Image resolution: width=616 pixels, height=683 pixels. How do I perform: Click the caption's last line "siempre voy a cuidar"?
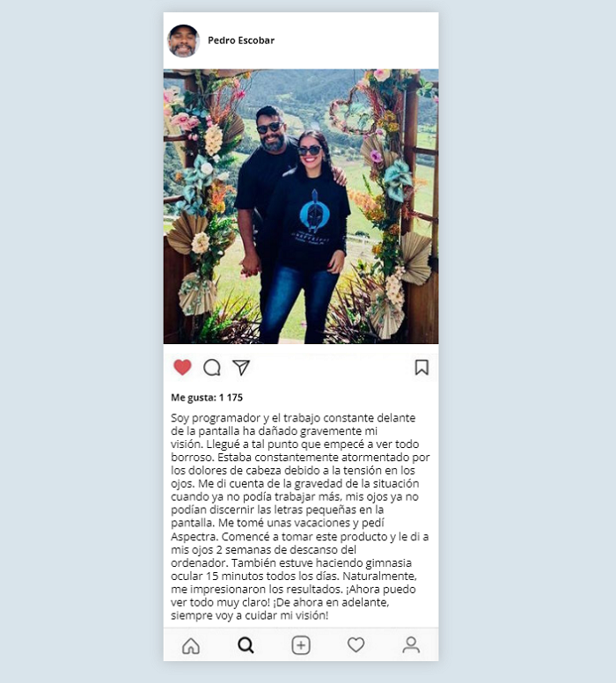pyautogui.click(x=250, y=615)
